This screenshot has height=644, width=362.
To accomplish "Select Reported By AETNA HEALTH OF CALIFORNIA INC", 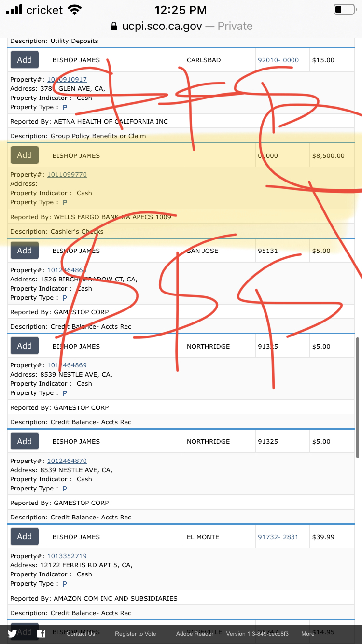I will [89, 122].
